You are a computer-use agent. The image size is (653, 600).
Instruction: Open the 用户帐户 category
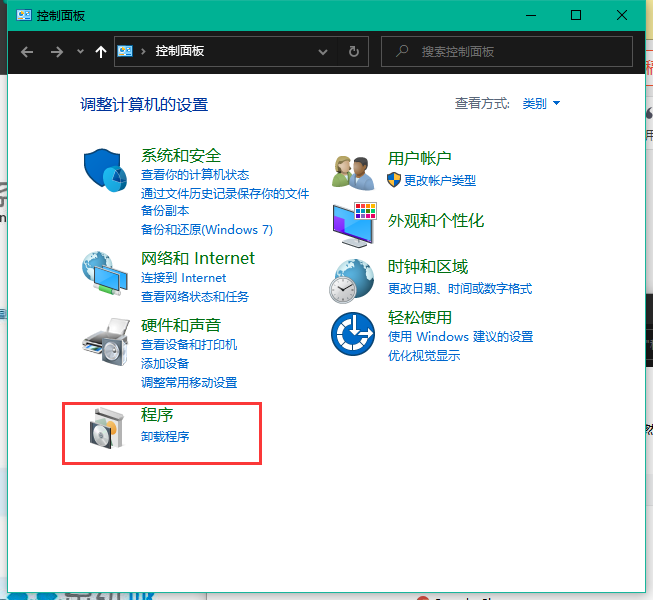coord(419,158)
